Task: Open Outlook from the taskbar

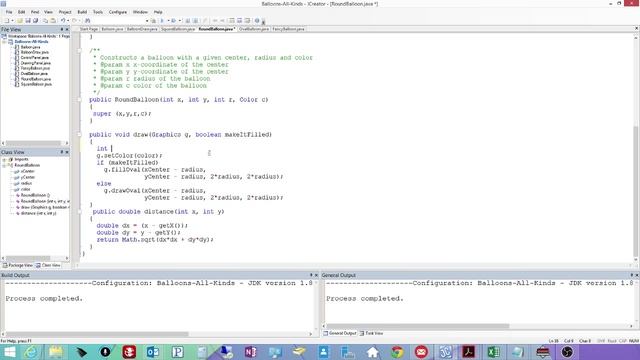Action: [153, 352]
